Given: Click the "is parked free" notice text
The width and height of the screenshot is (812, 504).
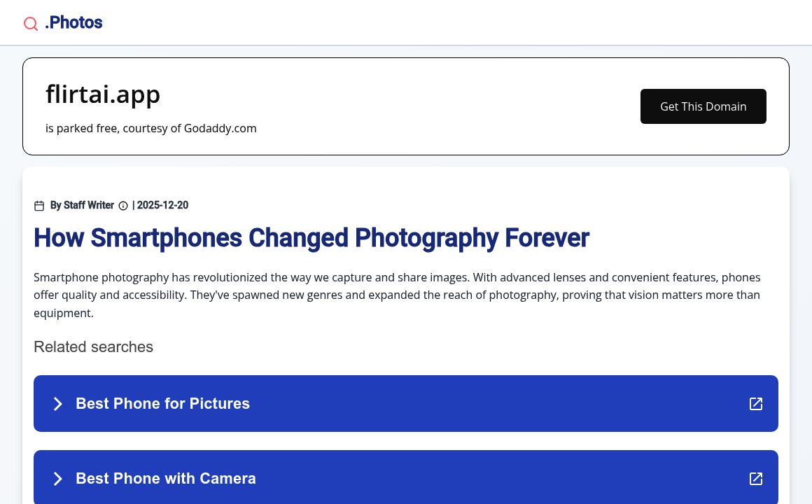Looking at the screenshot, I should coord(80,129).
